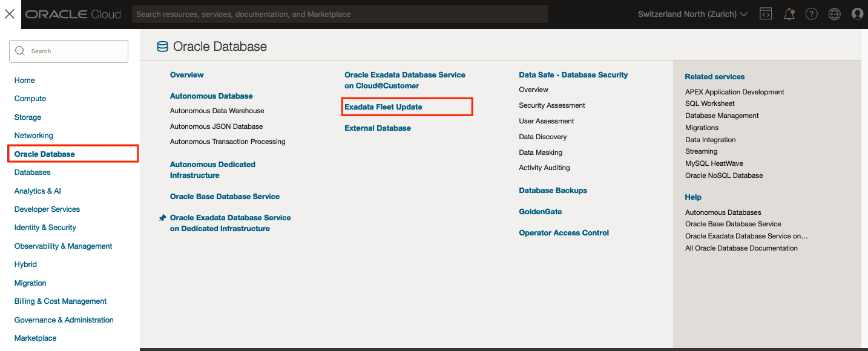Open Marketplace from the sidebar
The height and width of the screenshot is (351, 868).
tap(35, 338)
